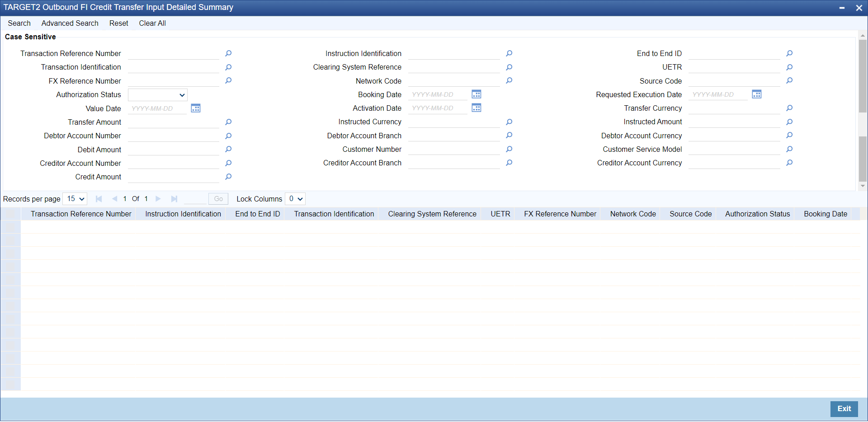
Task: Click the UETR column header
Action: 500,214
